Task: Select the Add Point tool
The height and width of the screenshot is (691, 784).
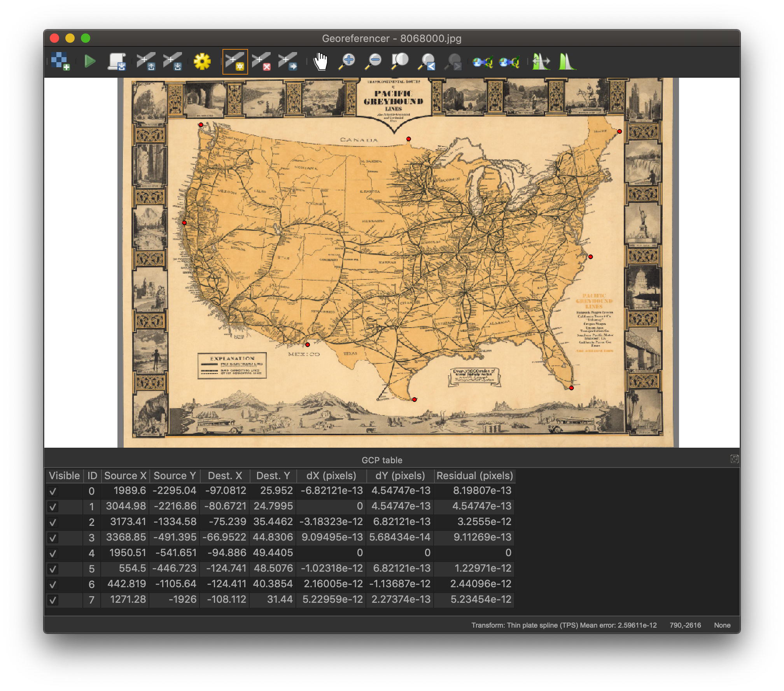Action: pyautogui.click(x=235, y=61)
